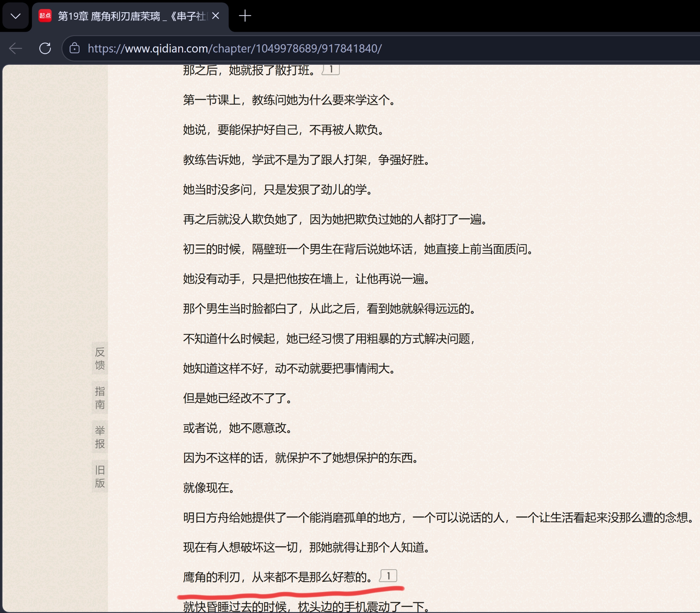The image size is (700, 613).
Task: Click the line 初三的时候，隔壁班一个男生
Action: point(359,249)
